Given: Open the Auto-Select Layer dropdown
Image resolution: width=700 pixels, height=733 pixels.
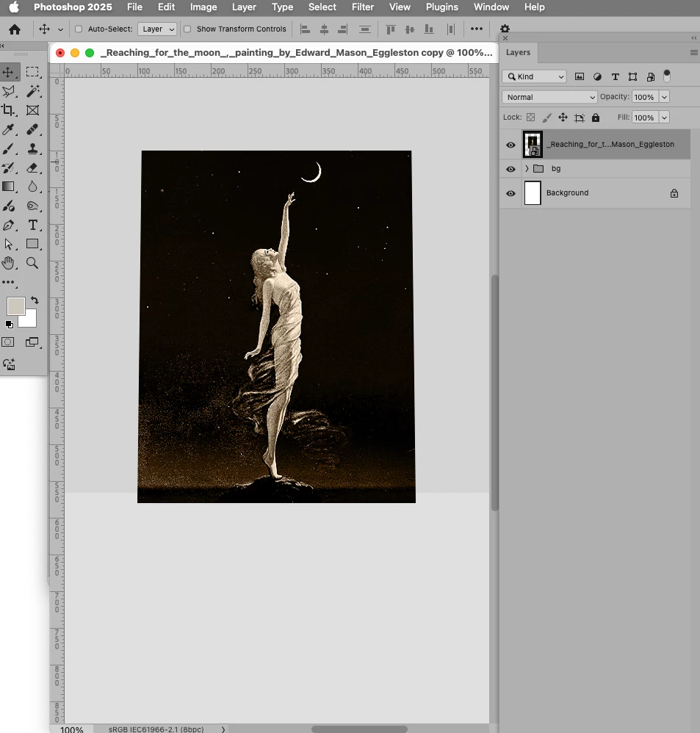Looking at the screenshot, I should coord(157,29).
